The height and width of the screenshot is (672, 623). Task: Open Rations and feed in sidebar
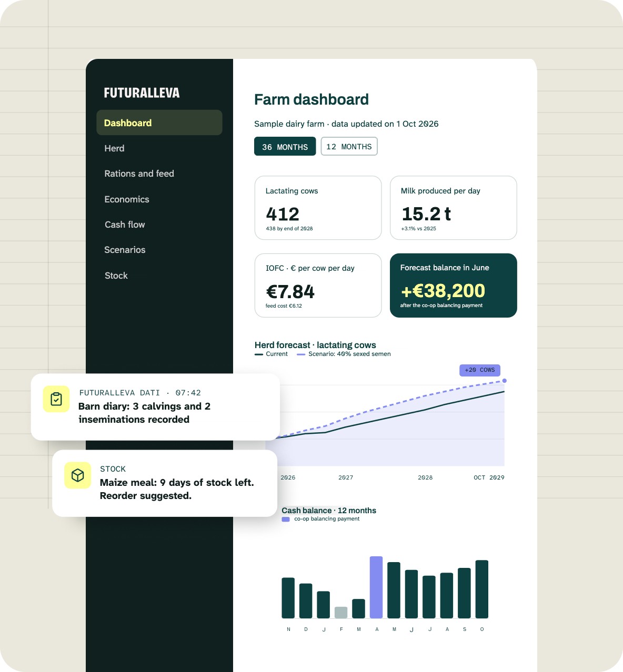coord(139,174)
